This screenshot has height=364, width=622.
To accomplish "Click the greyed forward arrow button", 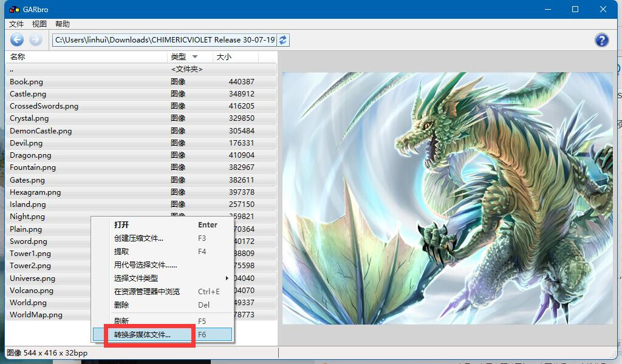I will tap(35, 39).
